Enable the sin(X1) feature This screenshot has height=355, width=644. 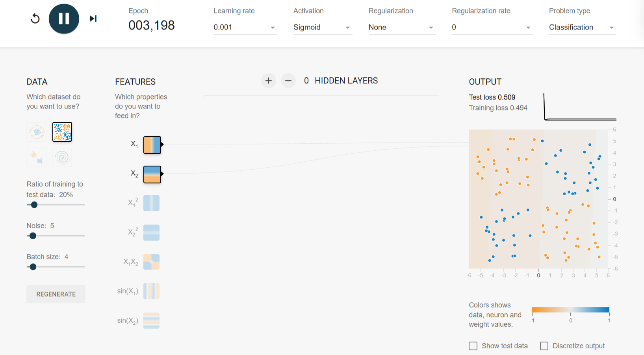point(152,291)
